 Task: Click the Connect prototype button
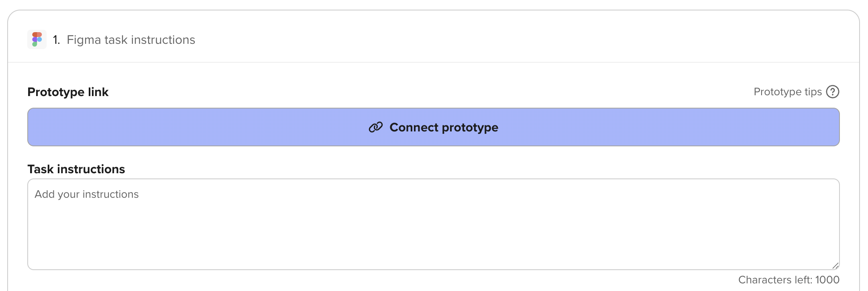(434, 127)
